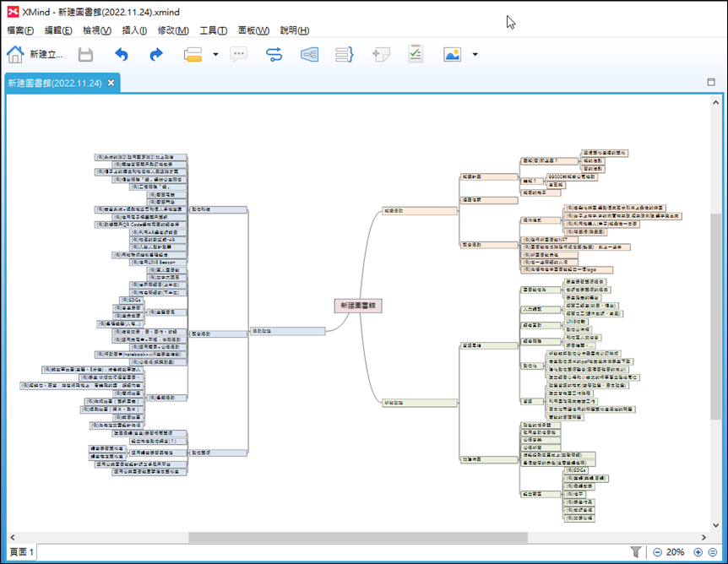
Task: Open the 編輯(E) menu
Action: click(58, 30)
